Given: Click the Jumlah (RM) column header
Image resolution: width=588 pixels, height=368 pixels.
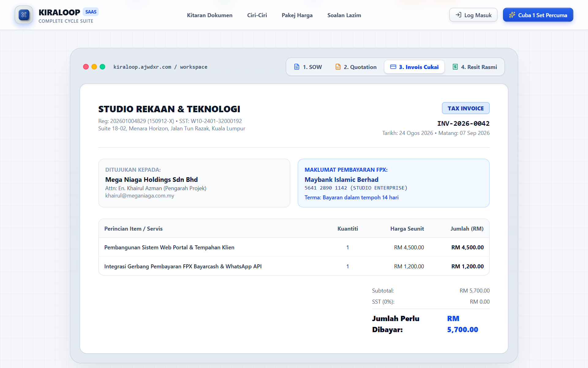Looking at the screenshot, I should [467, 229].
